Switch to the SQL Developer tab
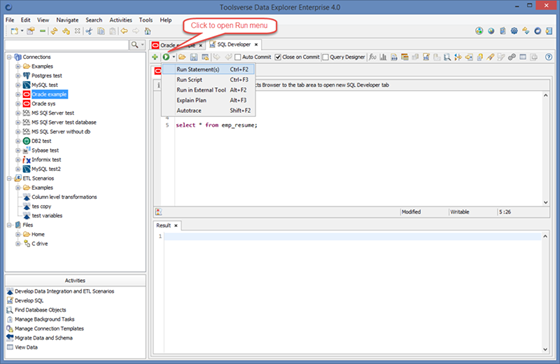This screenshot has height=364, width=560. (234, 45)
